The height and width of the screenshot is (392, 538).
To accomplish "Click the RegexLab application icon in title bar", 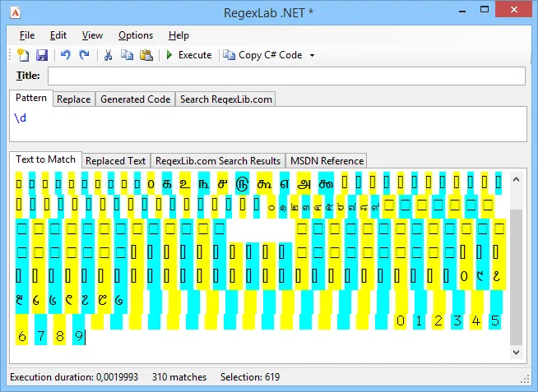I will point(16,12).
